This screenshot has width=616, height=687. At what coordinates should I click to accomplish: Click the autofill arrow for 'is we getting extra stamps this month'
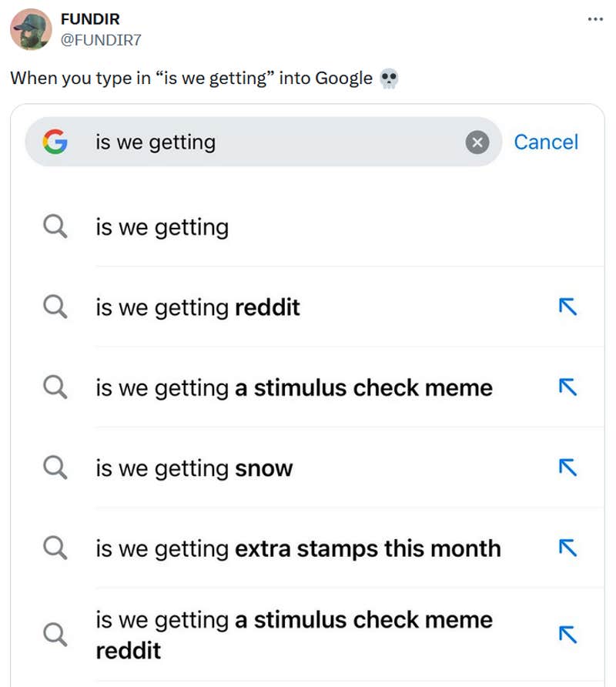(567, 548)
